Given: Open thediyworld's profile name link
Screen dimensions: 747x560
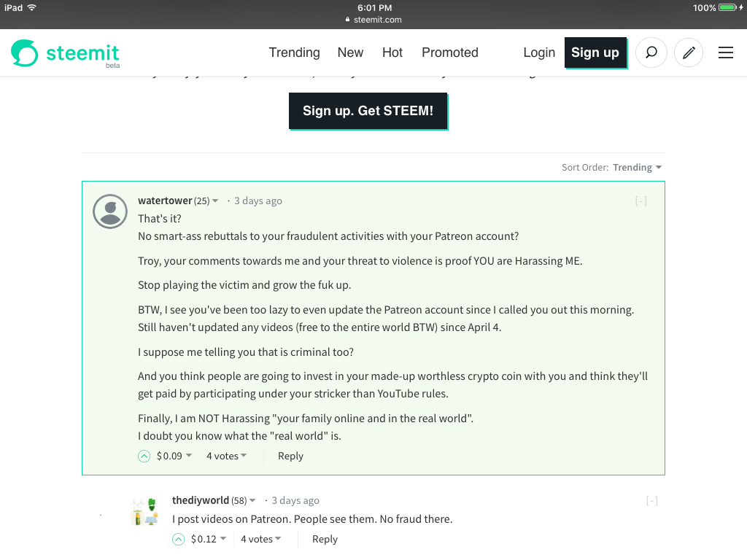Looking at the screenshot, I should [x=200, y=500].
